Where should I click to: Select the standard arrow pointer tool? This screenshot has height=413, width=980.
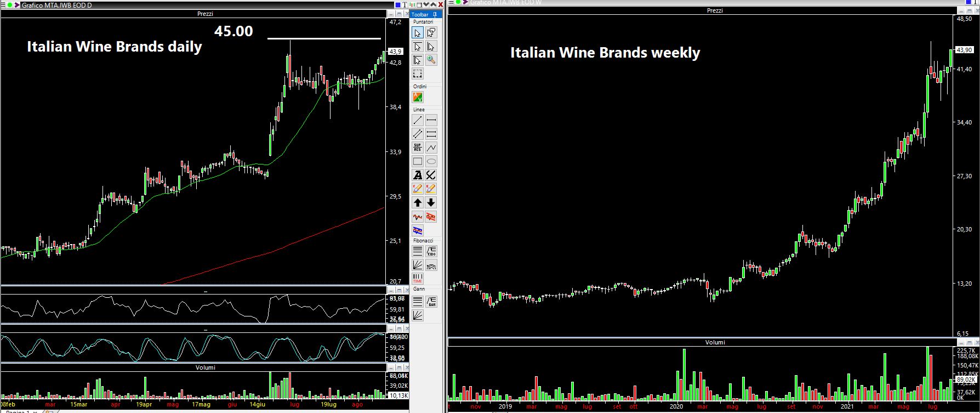pos(418,32)
